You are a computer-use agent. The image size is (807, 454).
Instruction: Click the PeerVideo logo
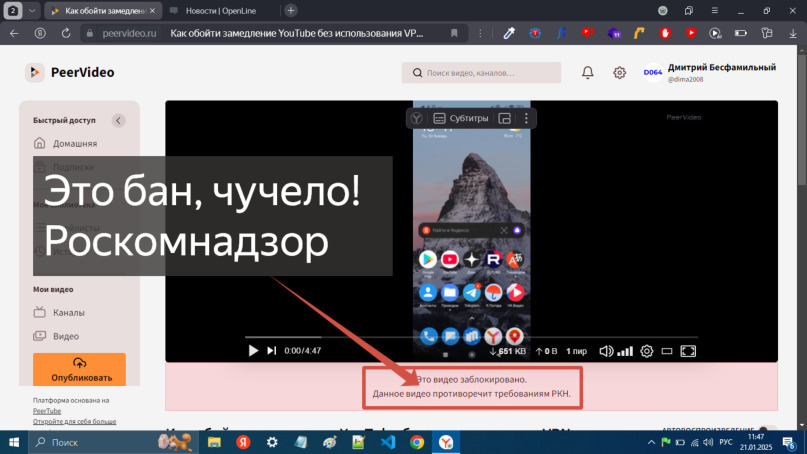tap(70, 72)
